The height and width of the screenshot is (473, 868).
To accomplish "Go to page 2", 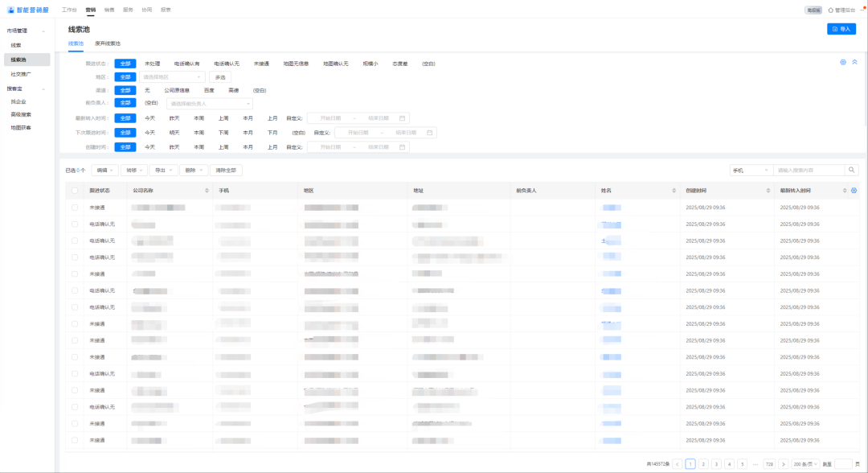I will tap(703, 464).
